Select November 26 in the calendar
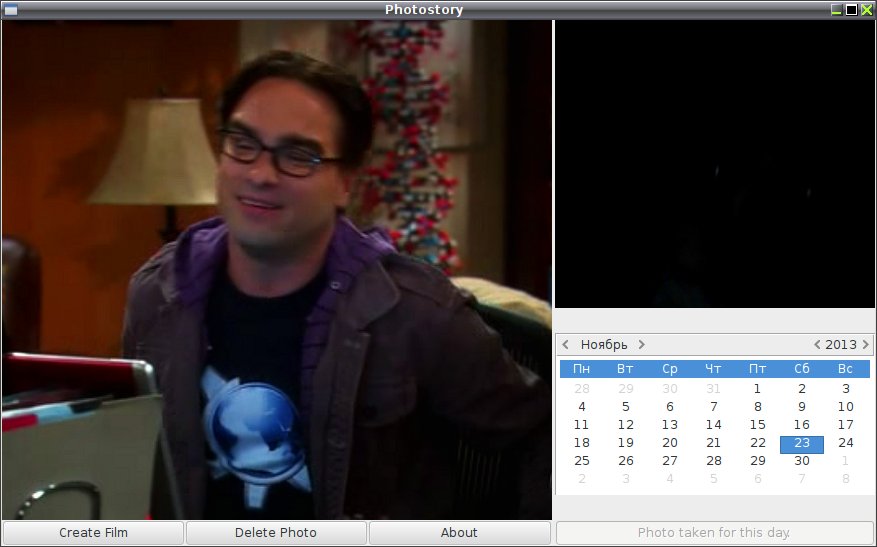This screenshot has width=877, height=547. point(626,460)
